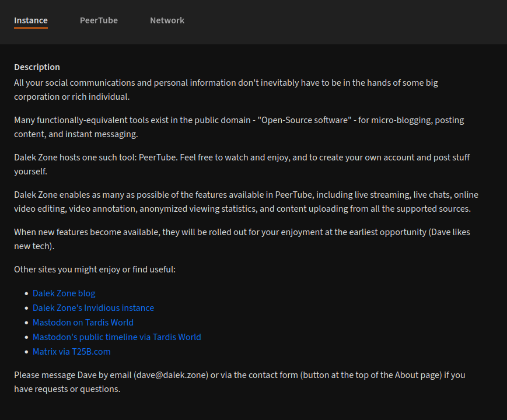
Task: Open the Tardis World Mastodon hyperlink
Action: pyautogui.click(x=83, y=322)
